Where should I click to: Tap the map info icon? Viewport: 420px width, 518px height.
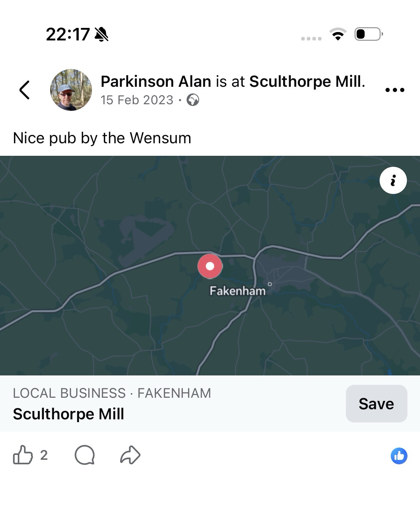coord(393,181)
